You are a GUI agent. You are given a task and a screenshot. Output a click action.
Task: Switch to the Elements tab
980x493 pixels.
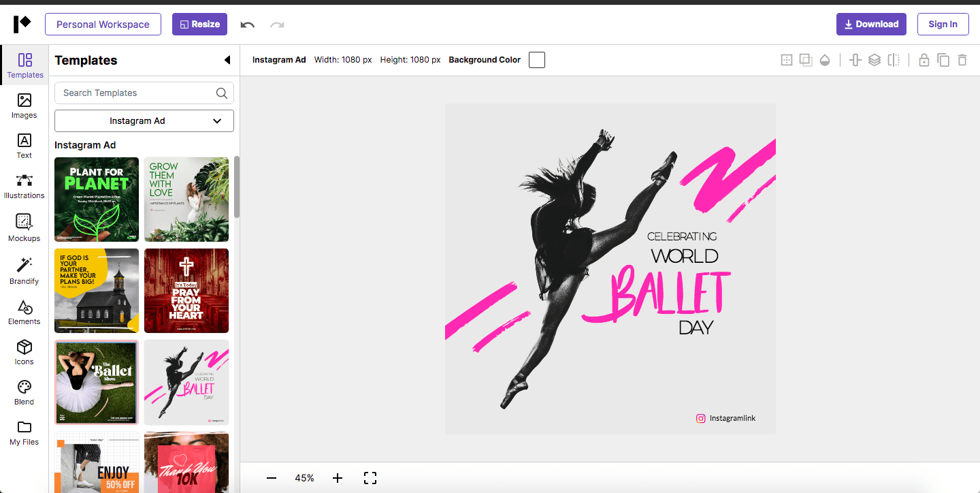pos(24,312)
